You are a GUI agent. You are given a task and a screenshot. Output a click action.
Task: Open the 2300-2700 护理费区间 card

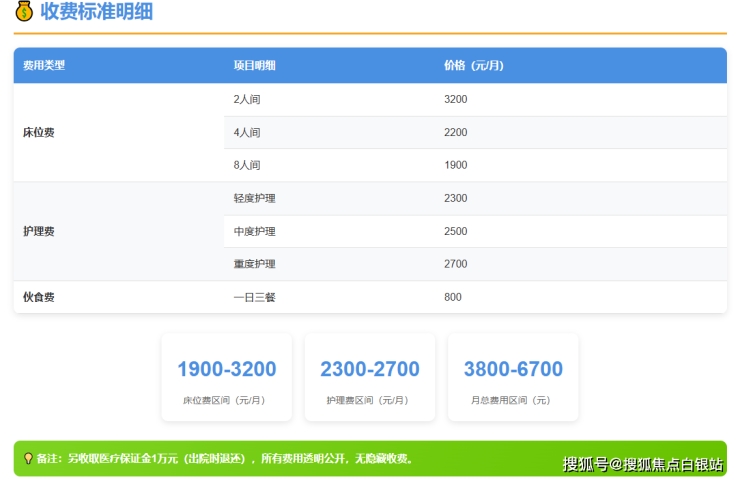[370, 377]
